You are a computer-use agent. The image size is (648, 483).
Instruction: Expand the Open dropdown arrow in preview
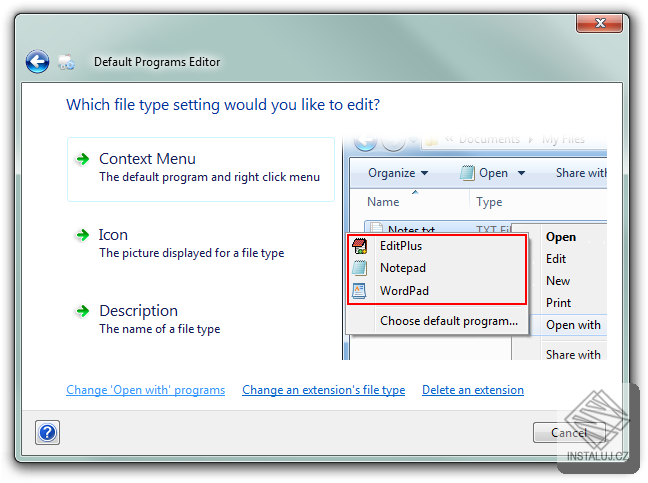click(x=520, y=173)
